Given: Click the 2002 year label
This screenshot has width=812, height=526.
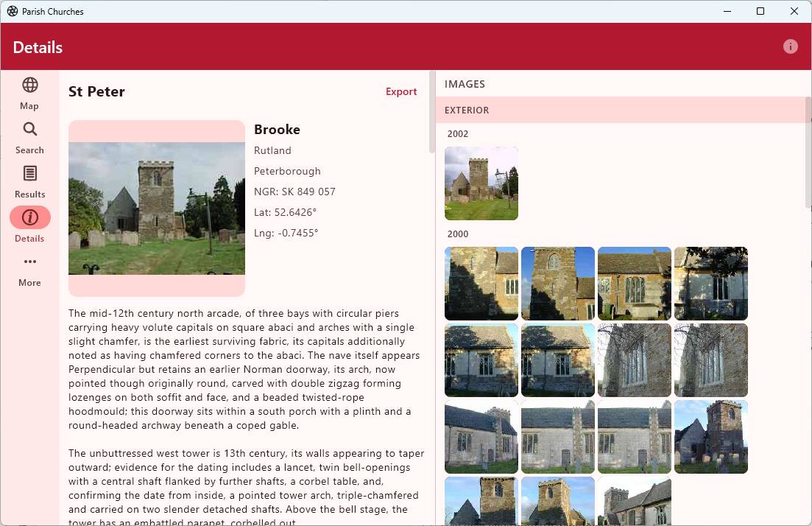Looking at the screenshot, I should (x=458, y=133).
